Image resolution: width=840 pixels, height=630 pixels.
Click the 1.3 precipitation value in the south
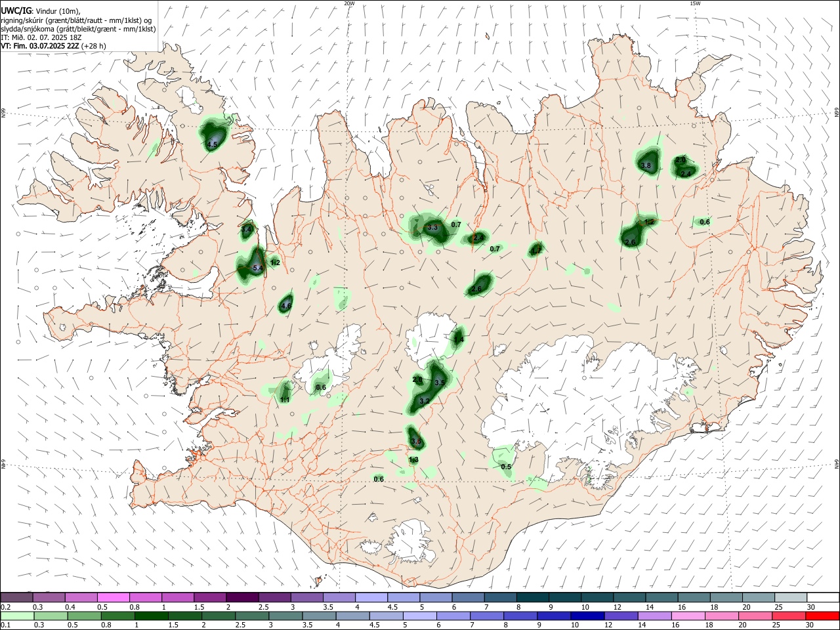point(413,460)
